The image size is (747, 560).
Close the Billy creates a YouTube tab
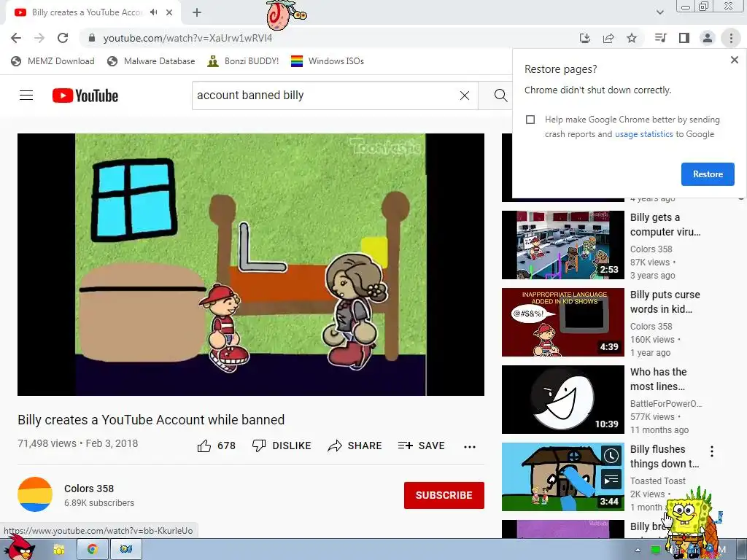[169, 12]
